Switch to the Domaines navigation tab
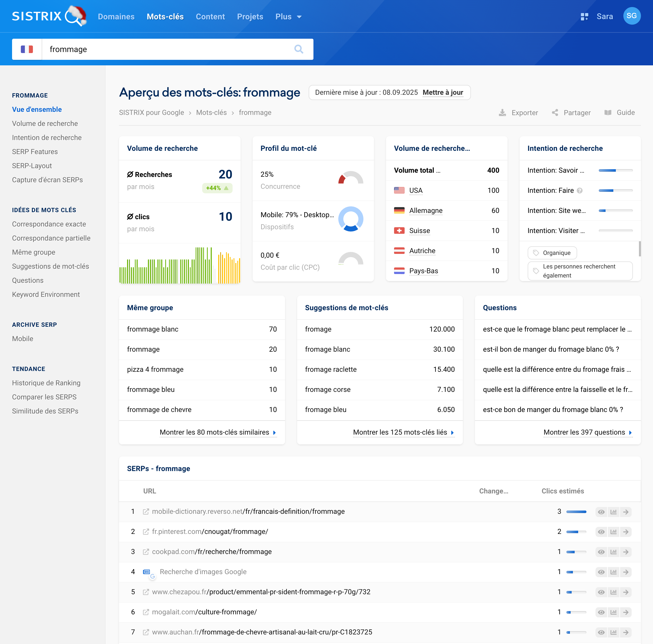 point(116,17)
